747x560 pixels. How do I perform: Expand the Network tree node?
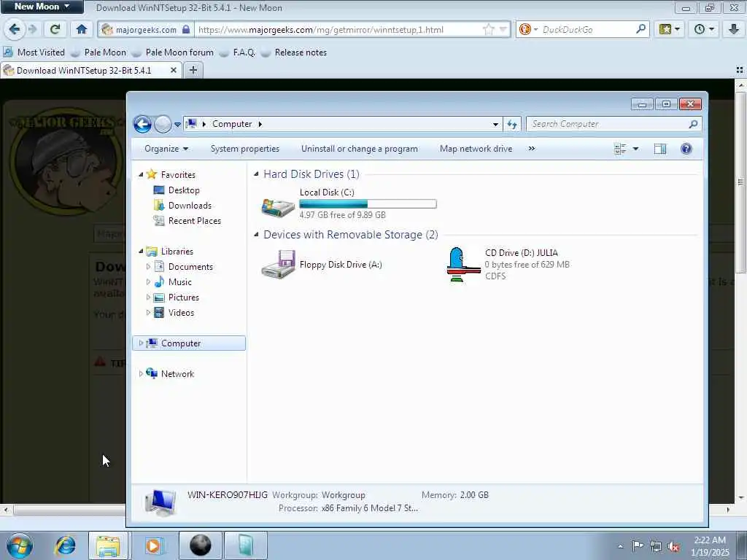(141, 374)
